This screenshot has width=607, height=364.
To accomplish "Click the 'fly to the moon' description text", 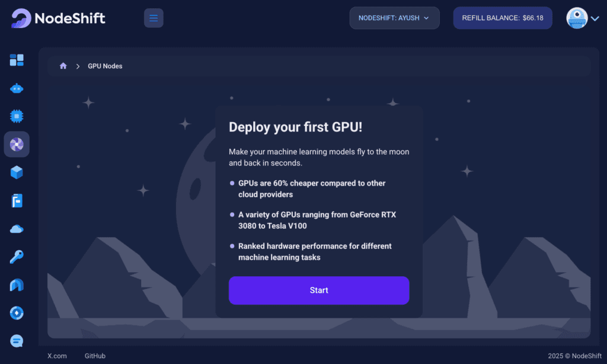I will 319,157.
